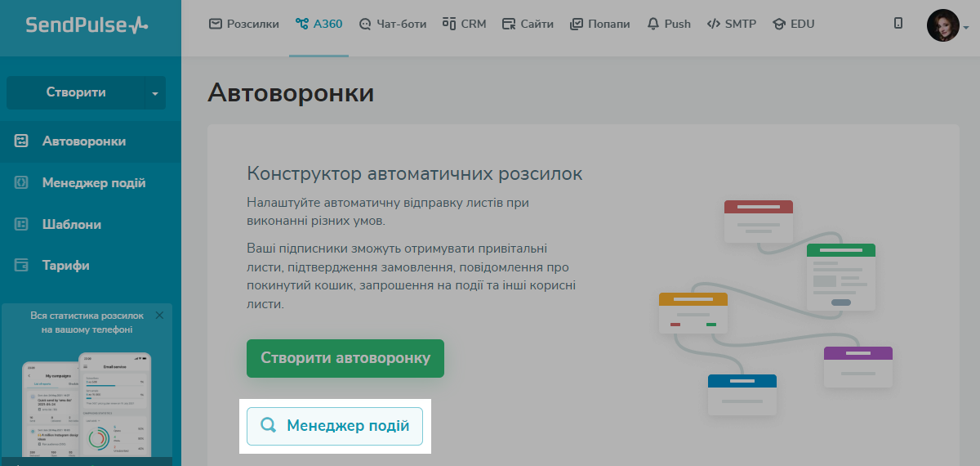Click the Автоворонки sidebar icon
This screenshot has height=466, width=980.
pyautogui.click(x=22, y=141)
